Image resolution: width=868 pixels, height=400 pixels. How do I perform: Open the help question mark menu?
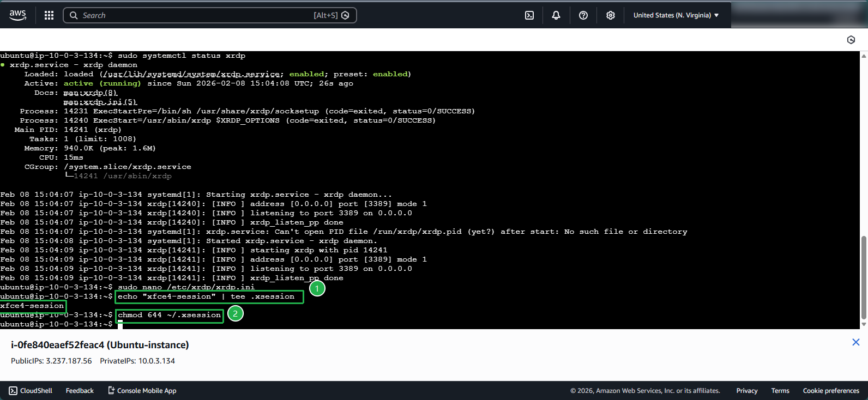point(583,15)
